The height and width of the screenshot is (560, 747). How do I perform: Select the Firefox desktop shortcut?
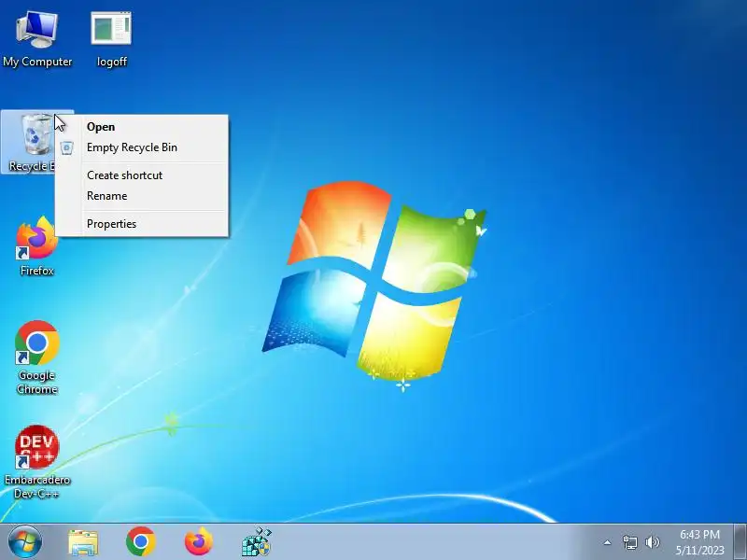(x=37, y=246)
